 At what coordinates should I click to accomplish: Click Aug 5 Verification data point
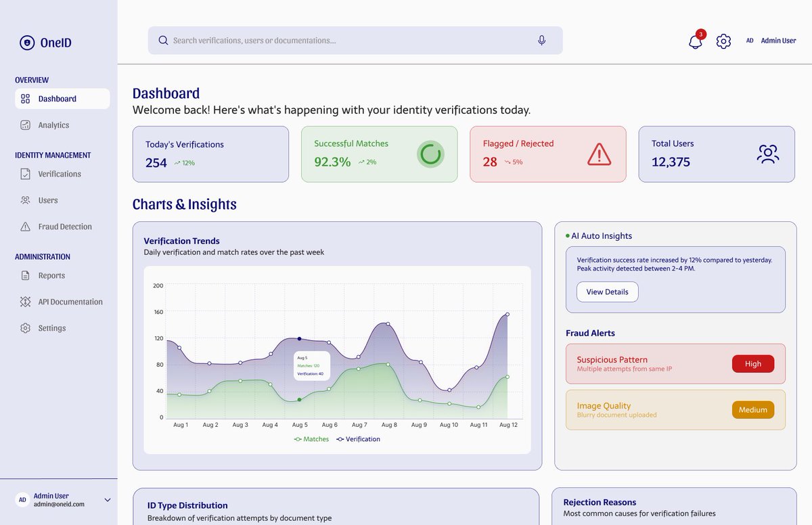click(x=299, y=338)
